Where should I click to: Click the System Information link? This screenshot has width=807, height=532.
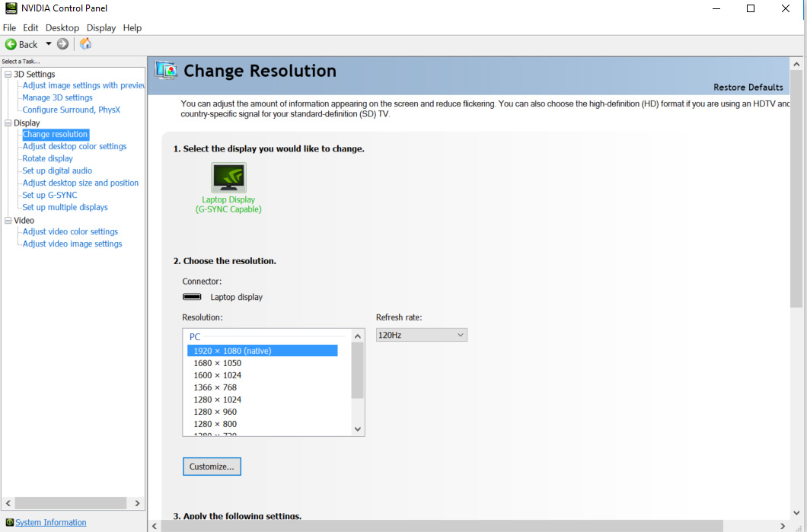click(x=51, y=522)
